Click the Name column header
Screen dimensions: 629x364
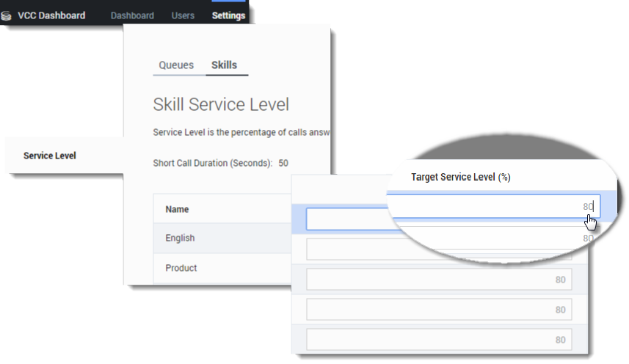177,209
